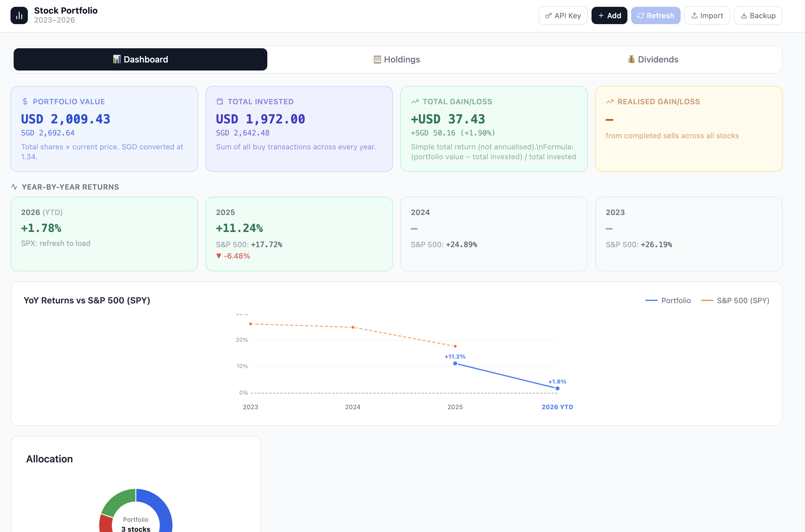The image size is (805, 532).
Task: Click the 2025 S&P 500 chart data point
Action: tap(455, 346)
